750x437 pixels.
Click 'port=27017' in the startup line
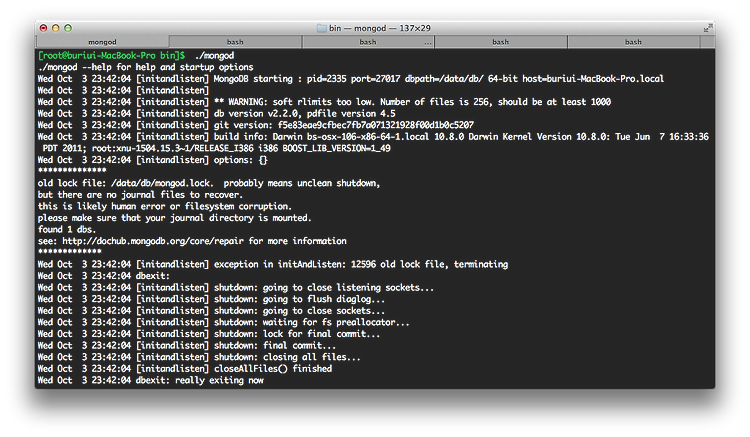[375, 79]
